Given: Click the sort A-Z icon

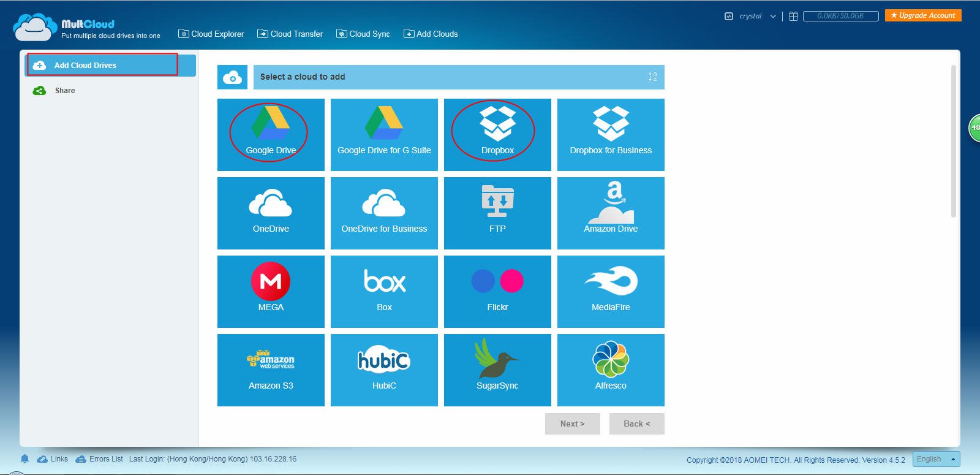Looking at the screenshot, I should click(x=652, y=77).
